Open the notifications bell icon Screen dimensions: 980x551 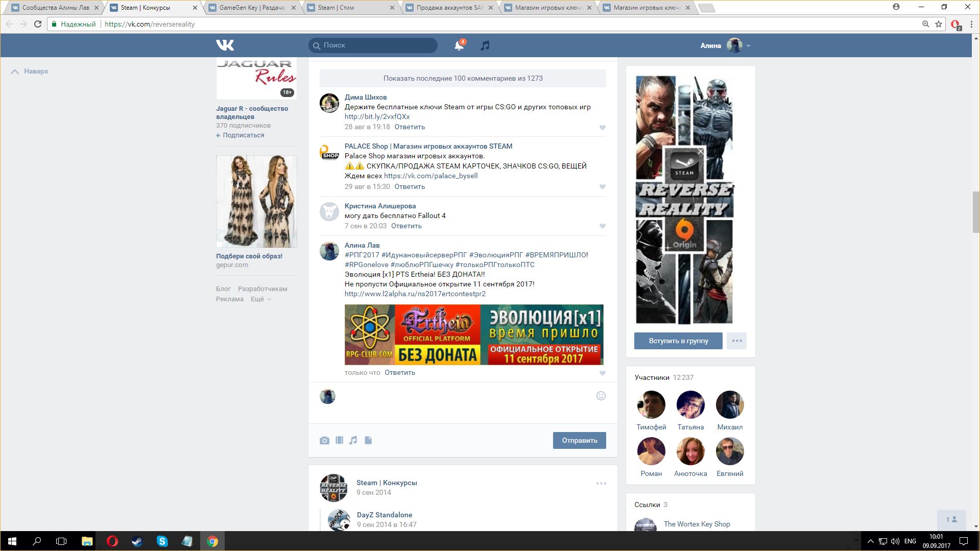click(459, 45)
